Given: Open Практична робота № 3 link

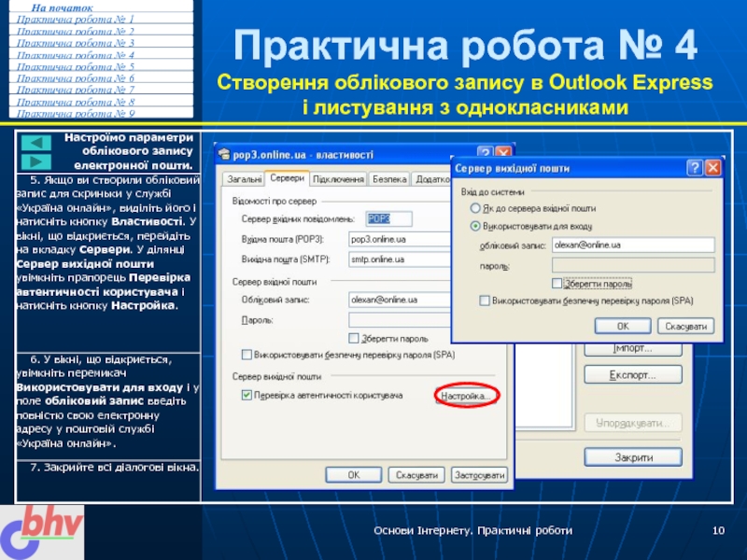Looking at the screenshot, I should pyautogui.click(x=76, y=43).
